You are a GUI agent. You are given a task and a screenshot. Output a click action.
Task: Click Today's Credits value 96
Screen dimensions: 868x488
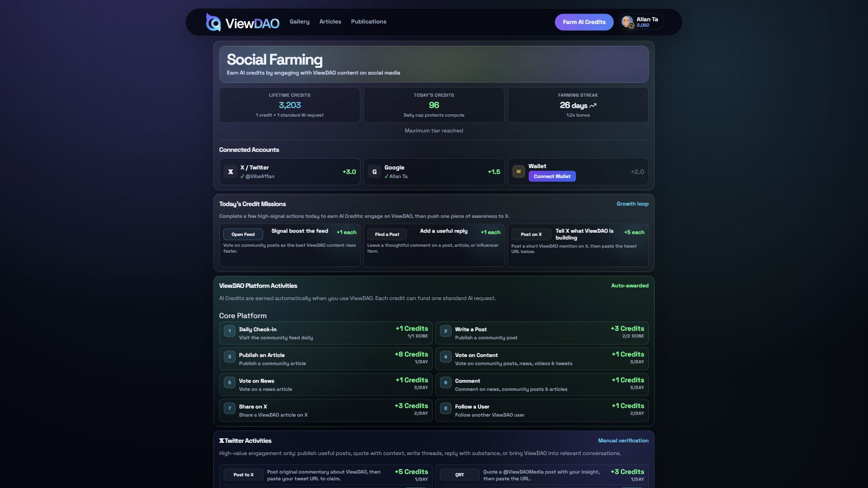434,105
